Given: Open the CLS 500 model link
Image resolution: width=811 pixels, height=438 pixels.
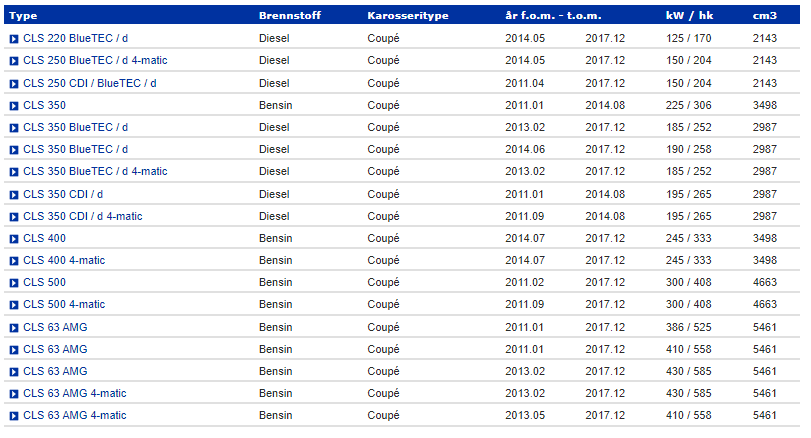Looking at the screenshot, I should tap(44, 282).
